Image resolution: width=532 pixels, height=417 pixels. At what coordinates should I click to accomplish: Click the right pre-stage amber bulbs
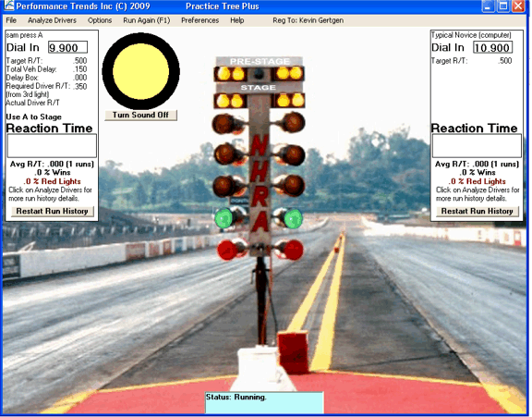289,74
